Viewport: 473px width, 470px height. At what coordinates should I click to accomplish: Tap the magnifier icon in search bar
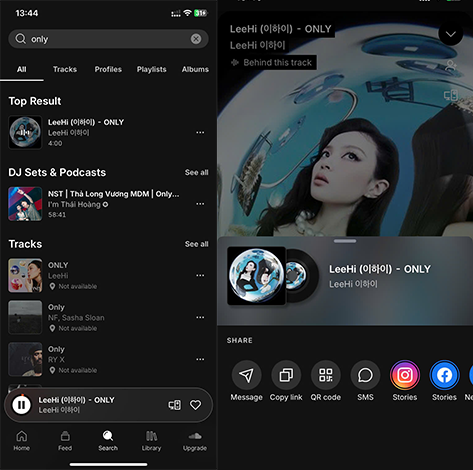[x=20, y=39]
